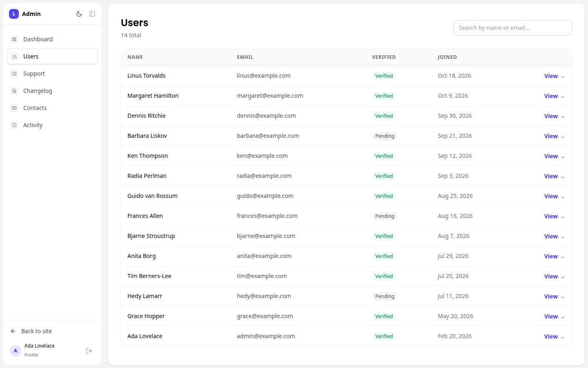Click the Users sidebar icon

(x=14, y=56)
